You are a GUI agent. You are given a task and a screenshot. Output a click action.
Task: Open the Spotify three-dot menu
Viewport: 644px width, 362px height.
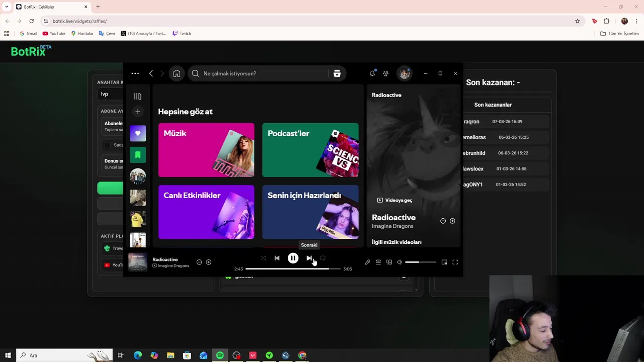135,73
